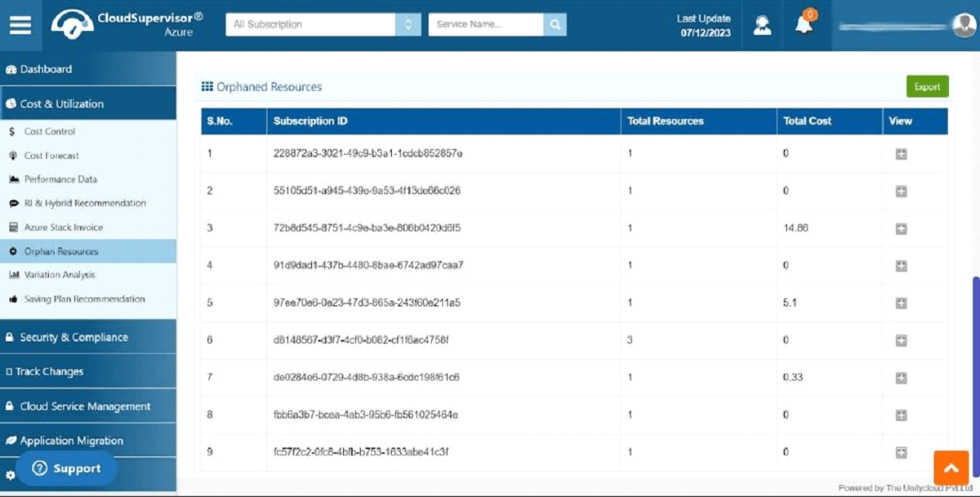This screenshot has height=497, width=980.
Task: Click the Subscription ID column header
Action: 444,121
